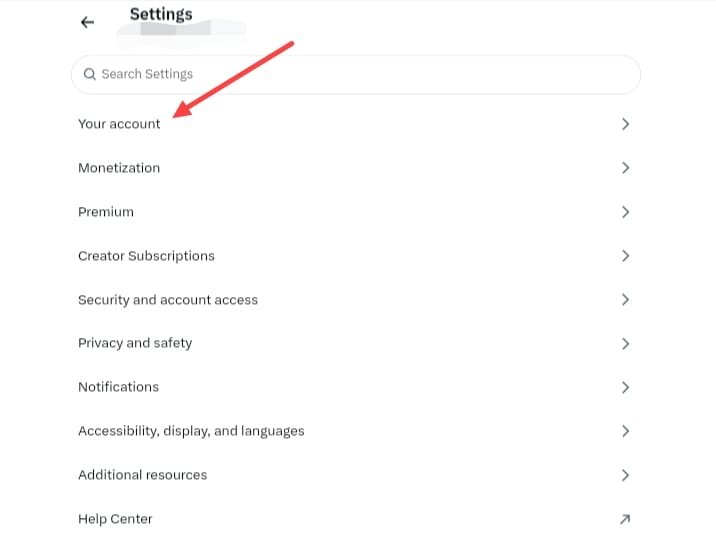
Task: Go back using the left arrow icon
Action: 87,22
